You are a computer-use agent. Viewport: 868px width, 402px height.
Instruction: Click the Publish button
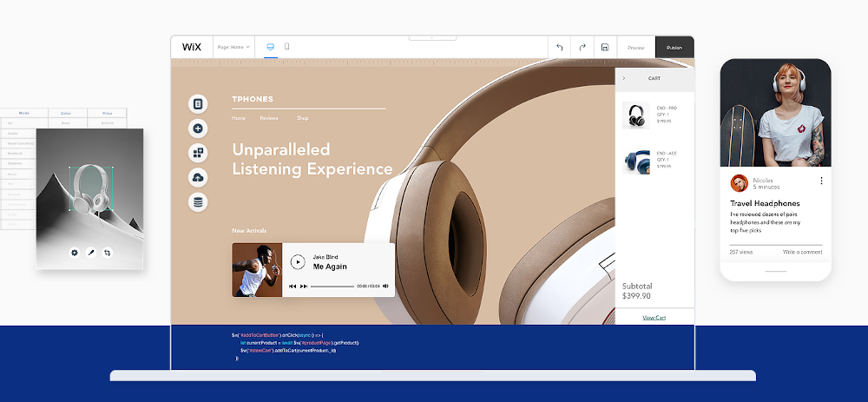[x=674, y=48]
